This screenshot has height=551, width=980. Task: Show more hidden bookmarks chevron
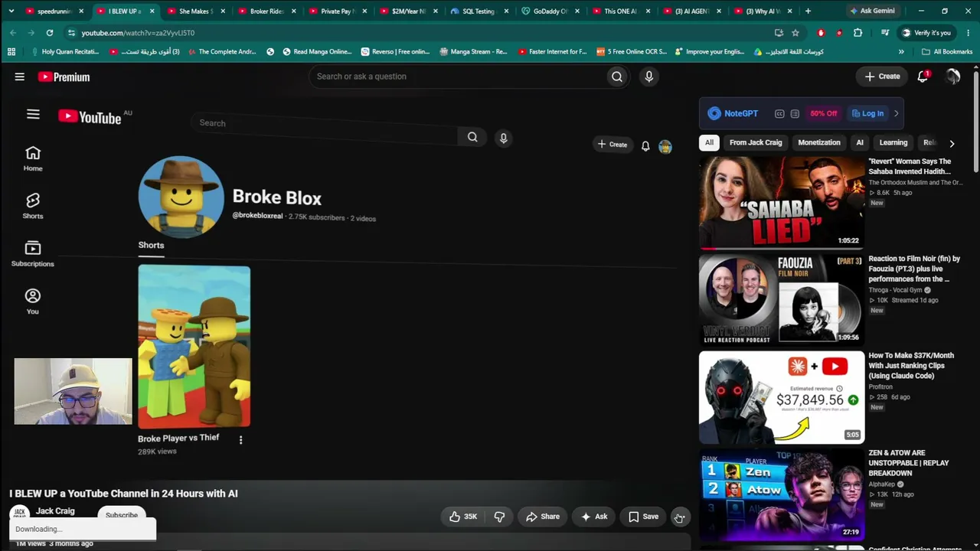(901, 52)
